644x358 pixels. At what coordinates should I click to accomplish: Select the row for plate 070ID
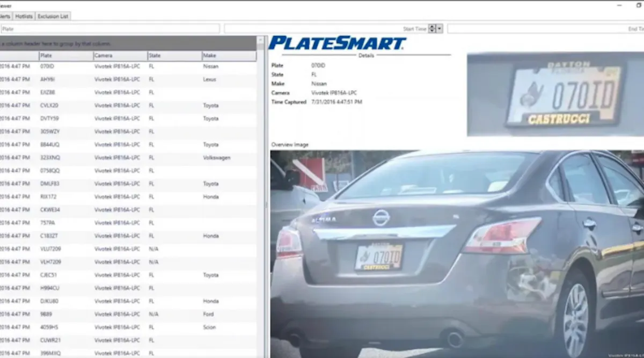click(107, 66)
